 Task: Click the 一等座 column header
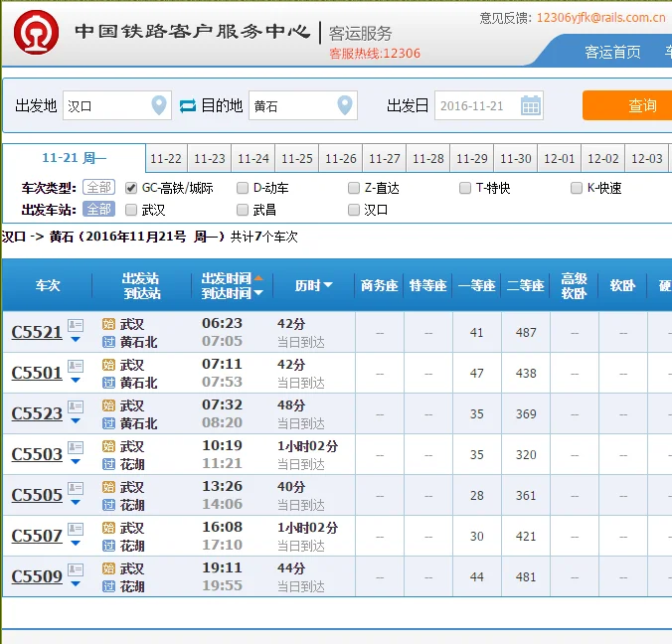tap(476, 285)
